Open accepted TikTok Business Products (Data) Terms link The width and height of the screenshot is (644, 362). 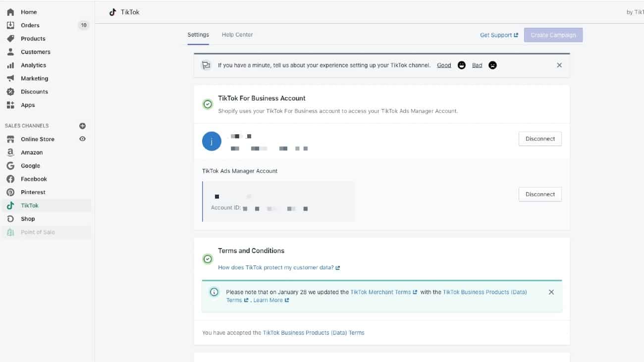314,333
